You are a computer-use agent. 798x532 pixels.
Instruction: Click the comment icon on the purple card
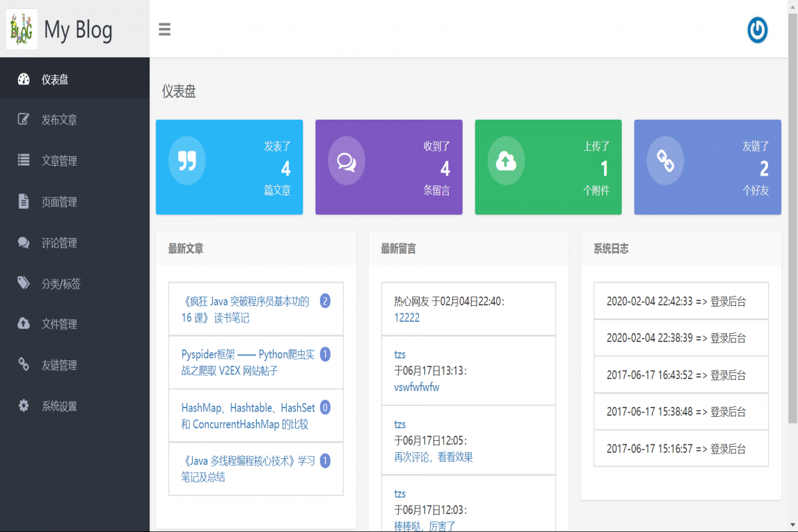pos(346,160)
